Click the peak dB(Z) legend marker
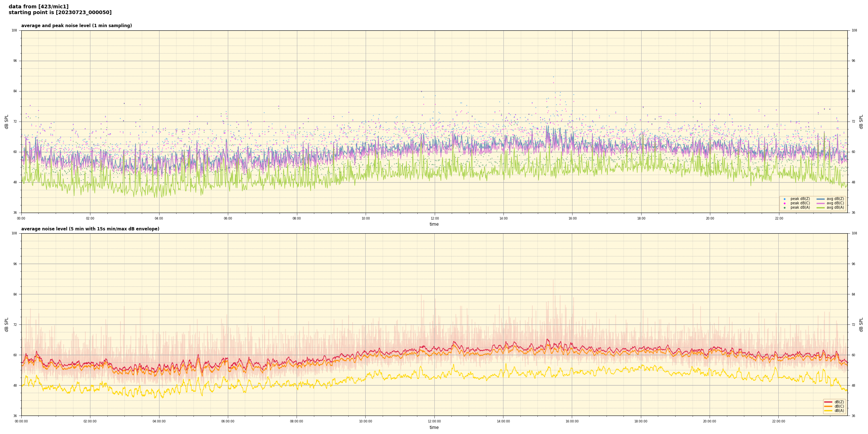Screen dimensions: 868x434 pyautogui.click(x=784, y=199)
